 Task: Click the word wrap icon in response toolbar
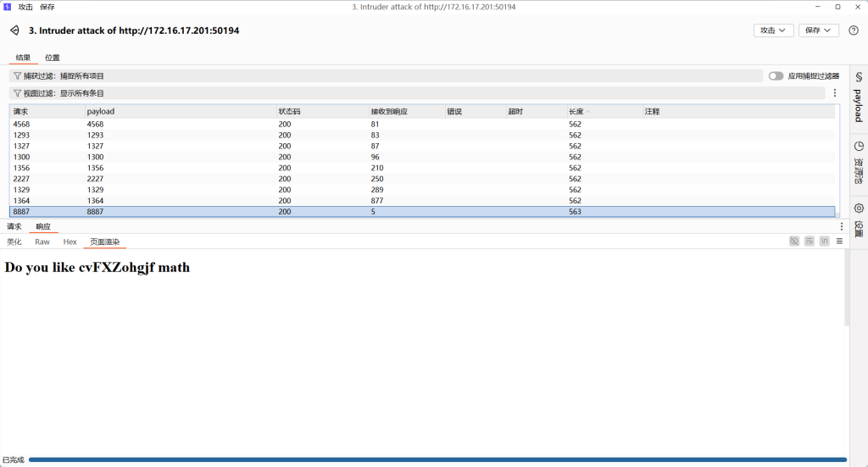(810, 242)
